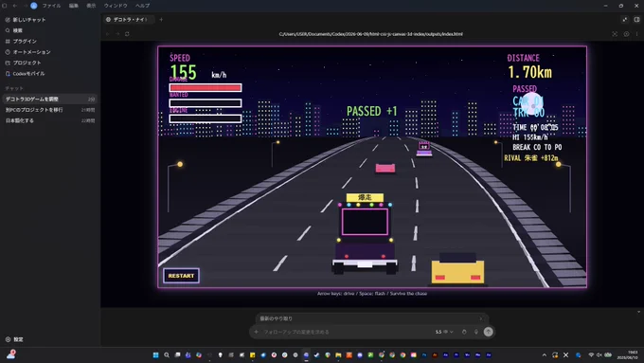Click the red DAMAGE bar in game
The height and width of the screenshot is (363, 644).
pos(206,87)
